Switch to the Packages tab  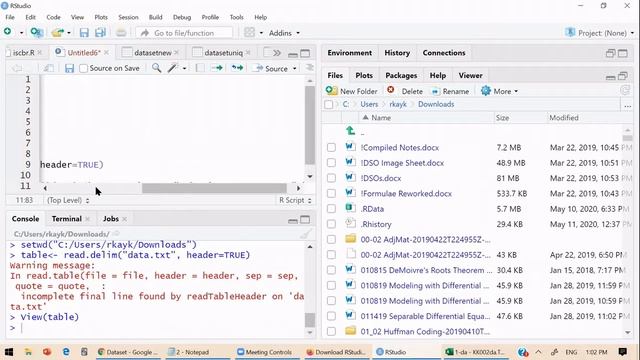(x=401, y=75)
